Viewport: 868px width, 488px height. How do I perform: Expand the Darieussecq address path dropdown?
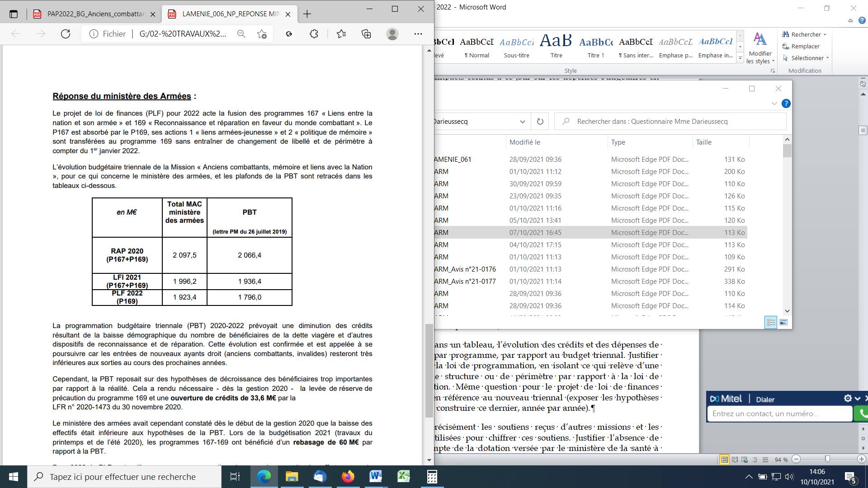click(522, 122)
